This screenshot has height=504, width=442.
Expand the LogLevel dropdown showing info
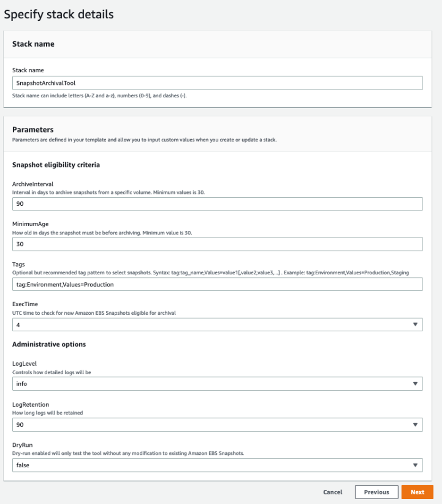pyautogui.click(x=217, y=384)
